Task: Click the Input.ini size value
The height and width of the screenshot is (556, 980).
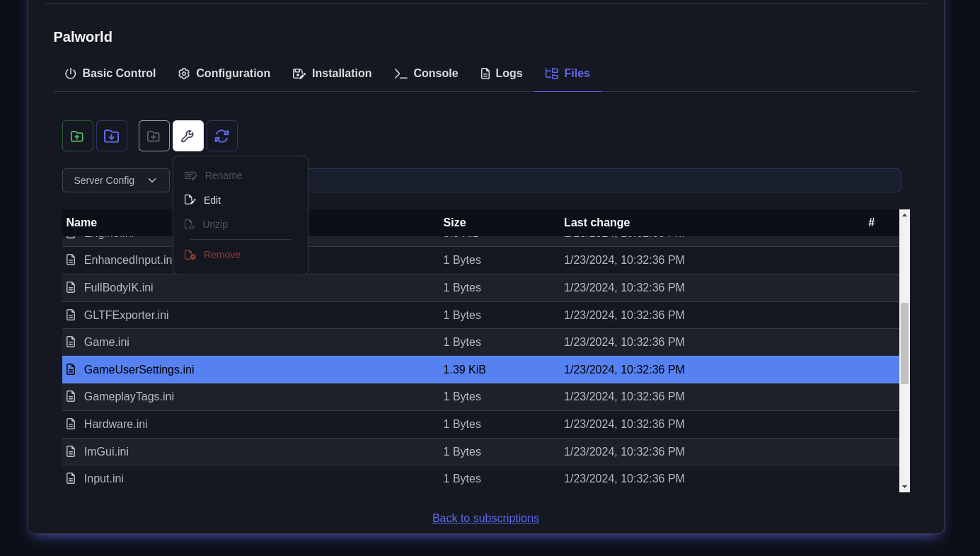Action: (x=462, y=478)
